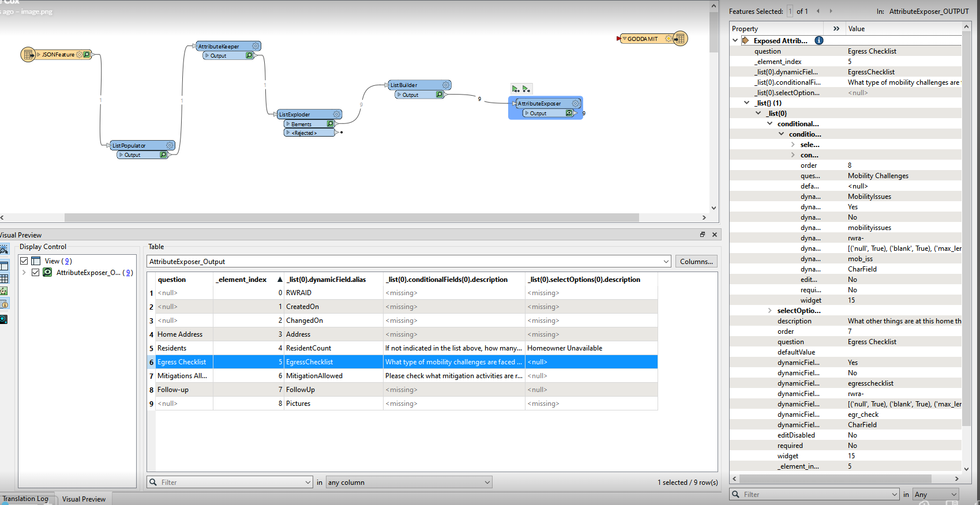980x505 pixels.
Task: Click the canvas horizontal scrollbar
Action: pyautogui.click(x=351, y=217)
